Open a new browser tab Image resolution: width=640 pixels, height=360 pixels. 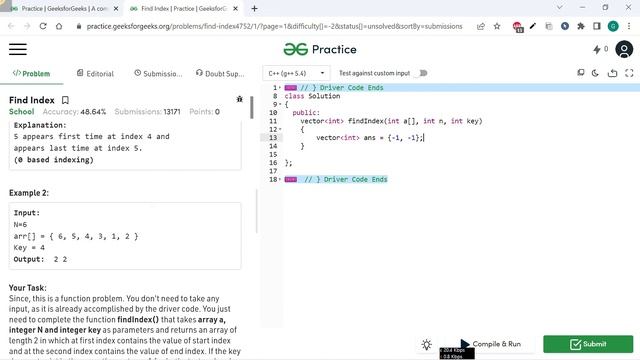coord(254,9)
